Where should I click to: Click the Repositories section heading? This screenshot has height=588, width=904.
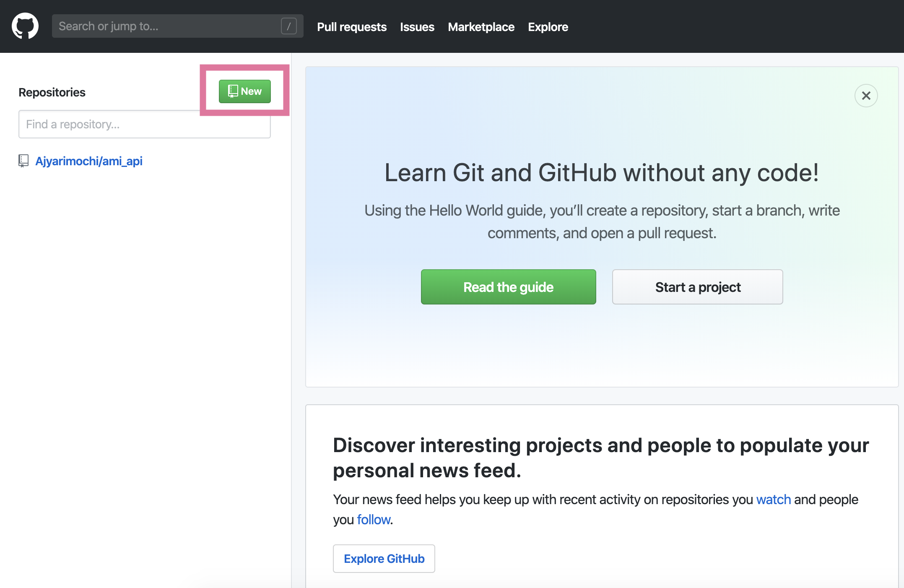tap(52, 92)
